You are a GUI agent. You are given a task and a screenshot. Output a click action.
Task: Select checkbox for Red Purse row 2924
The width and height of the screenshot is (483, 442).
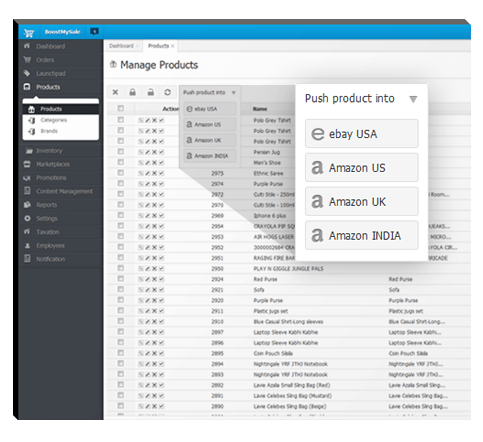121,279
